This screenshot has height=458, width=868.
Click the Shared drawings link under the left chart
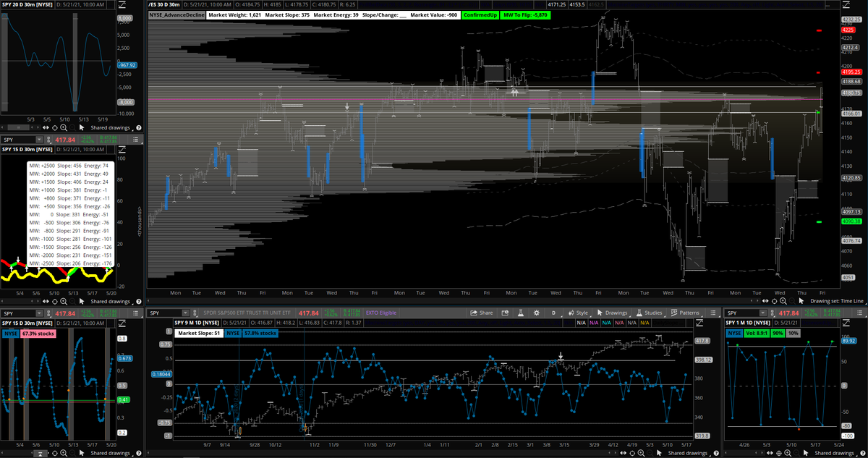click(110, 302)
